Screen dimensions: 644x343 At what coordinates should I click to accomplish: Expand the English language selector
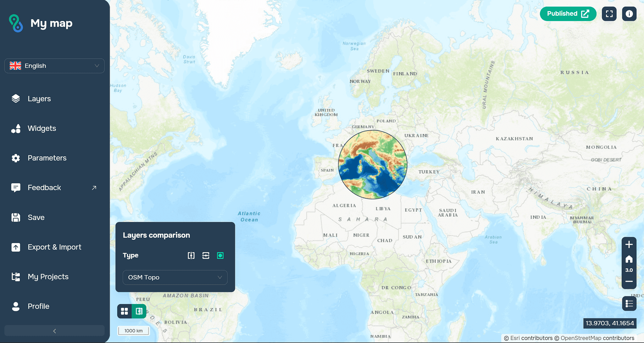(54, 66)
